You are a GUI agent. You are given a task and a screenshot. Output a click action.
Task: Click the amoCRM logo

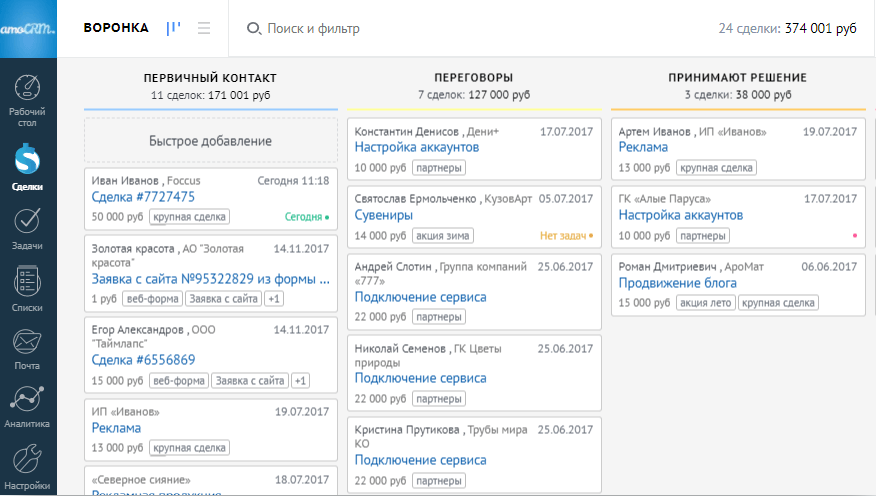[x=28, y=29]
